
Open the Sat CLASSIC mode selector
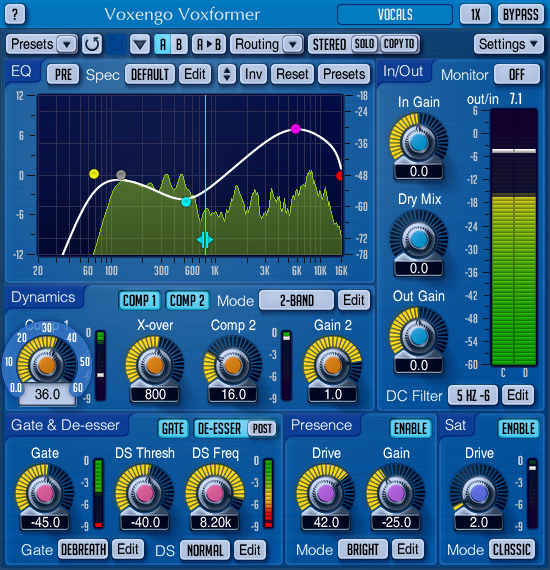click(x=512, y=549)
